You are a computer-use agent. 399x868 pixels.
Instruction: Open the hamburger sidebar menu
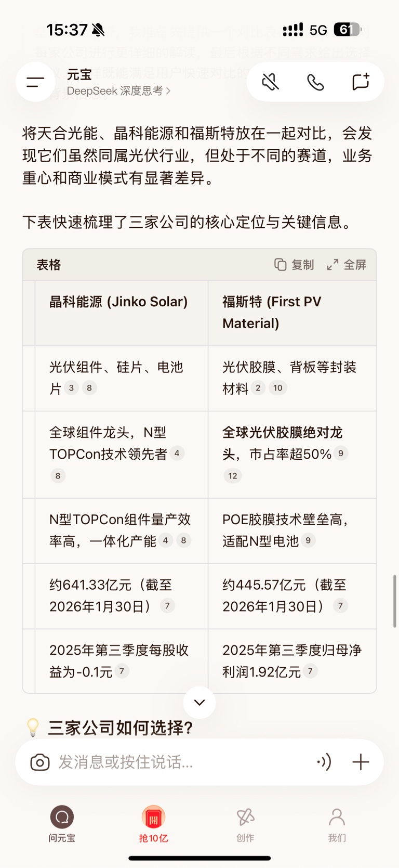coord(35,82)
